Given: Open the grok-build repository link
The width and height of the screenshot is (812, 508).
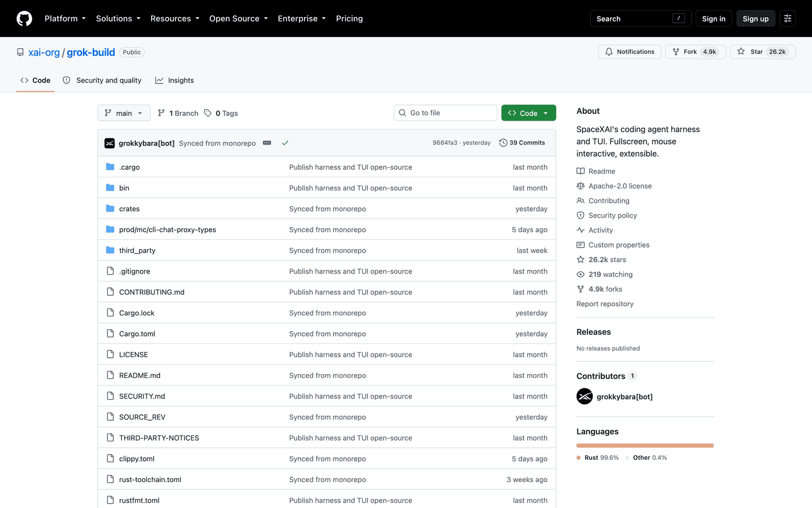Looking at the screenshot, I should coord(91,52).
